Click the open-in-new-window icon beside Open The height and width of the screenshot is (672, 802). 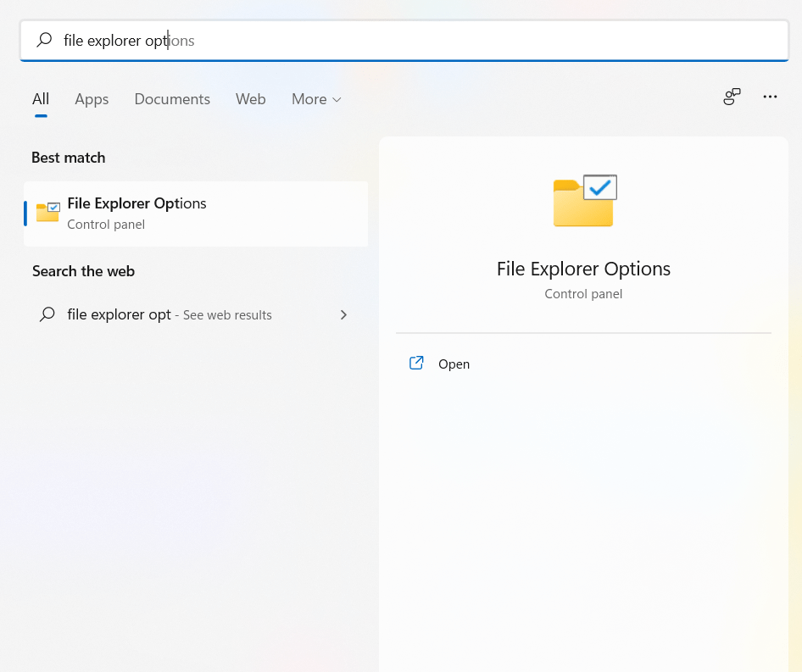point(416,363)
